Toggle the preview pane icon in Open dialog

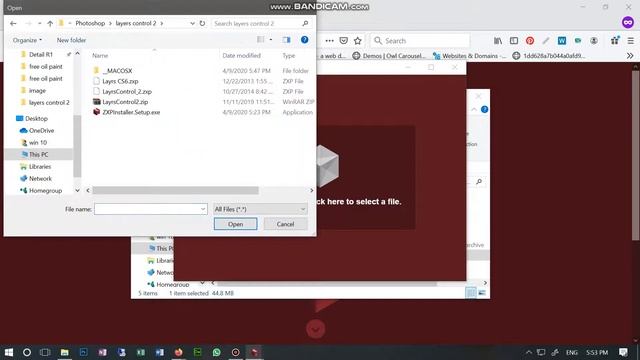(287, 40)
